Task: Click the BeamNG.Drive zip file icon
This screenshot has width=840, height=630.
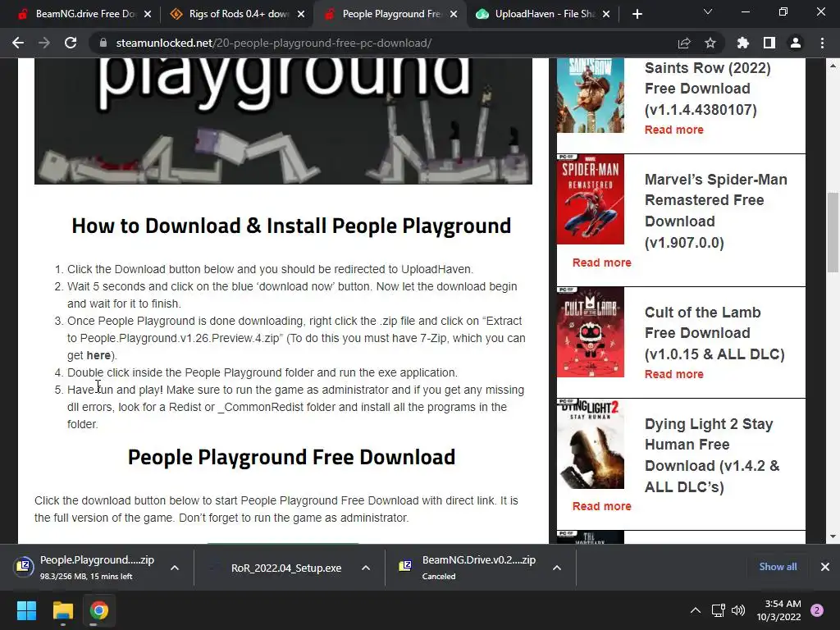Action: point(405,566)
